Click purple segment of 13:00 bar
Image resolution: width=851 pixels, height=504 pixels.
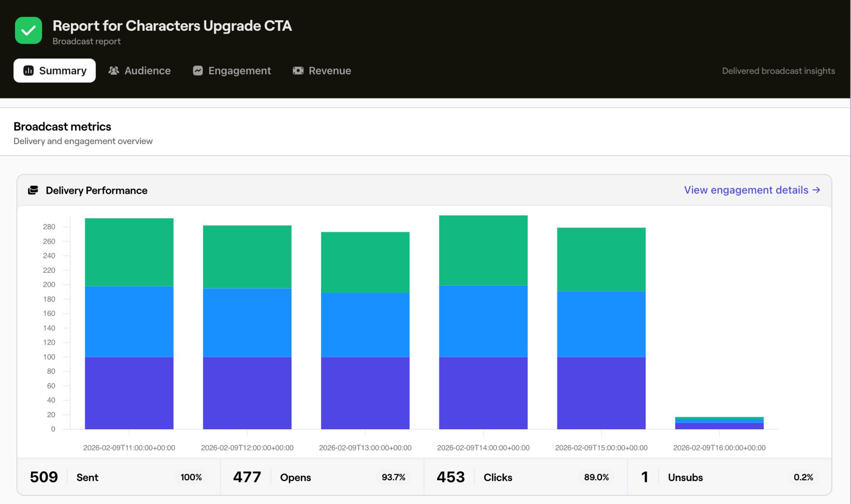[x=365, y=393]
